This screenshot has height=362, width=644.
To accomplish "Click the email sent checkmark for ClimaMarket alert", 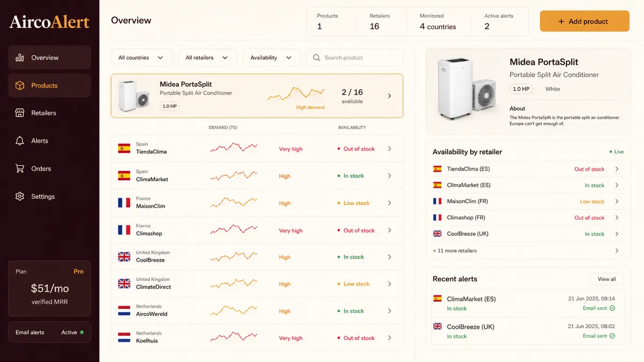I will click(612, 308).
